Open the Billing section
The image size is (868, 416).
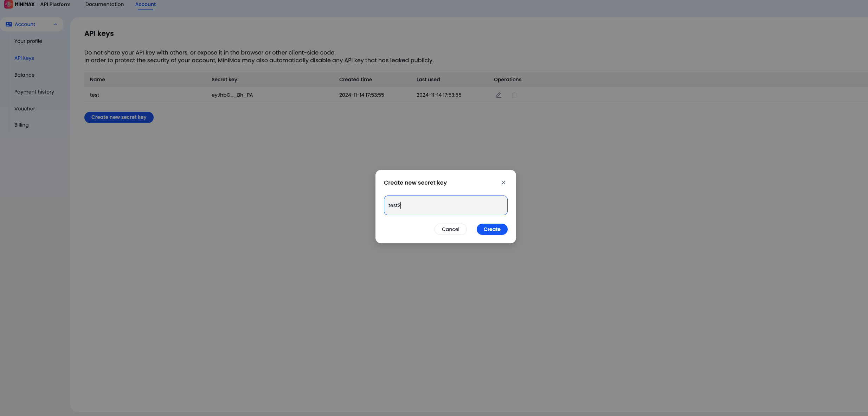[x=21, y=125]
